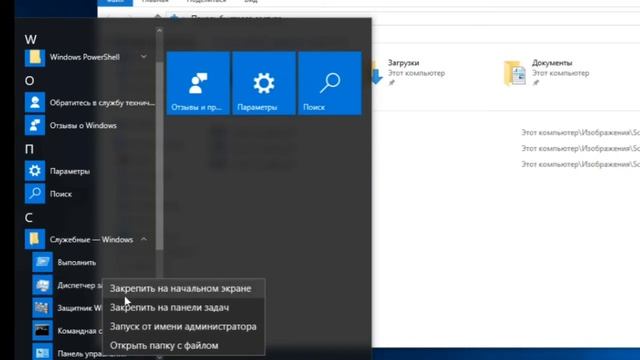Click the Поиск text in app list

(61, 194)
